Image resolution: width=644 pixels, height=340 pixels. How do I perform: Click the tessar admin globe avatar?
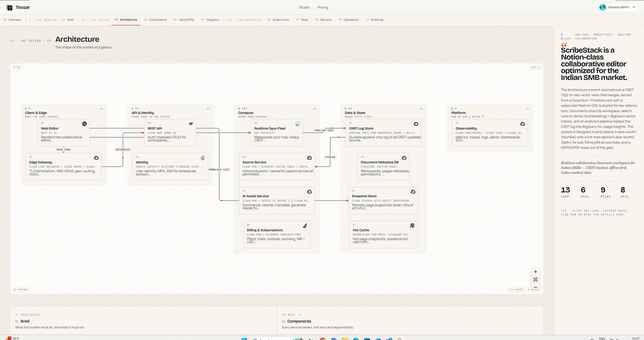click(603, 7)
